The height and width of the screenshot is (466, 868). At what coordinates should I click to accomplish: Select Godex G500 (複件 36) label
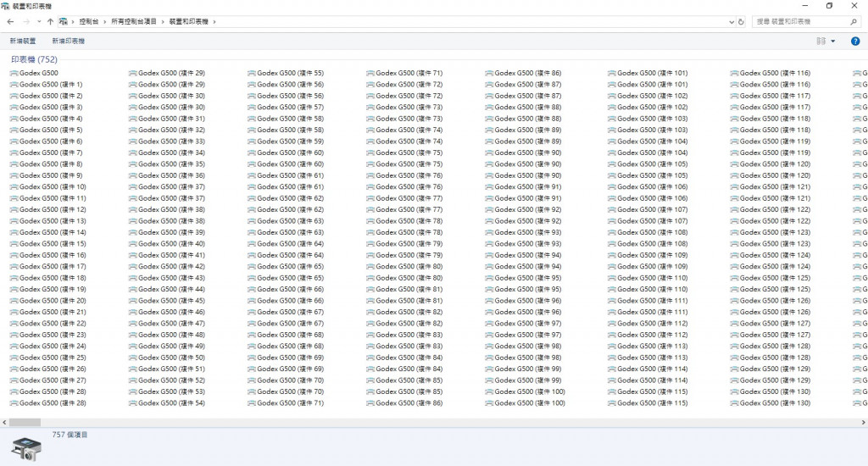coord(171,175)
